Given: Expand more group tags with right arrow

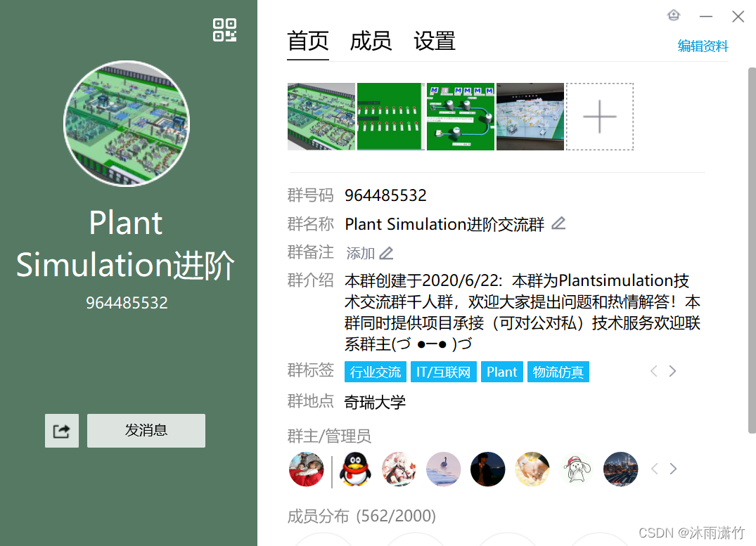Looking at the screenshot, I should click(672, 370).
